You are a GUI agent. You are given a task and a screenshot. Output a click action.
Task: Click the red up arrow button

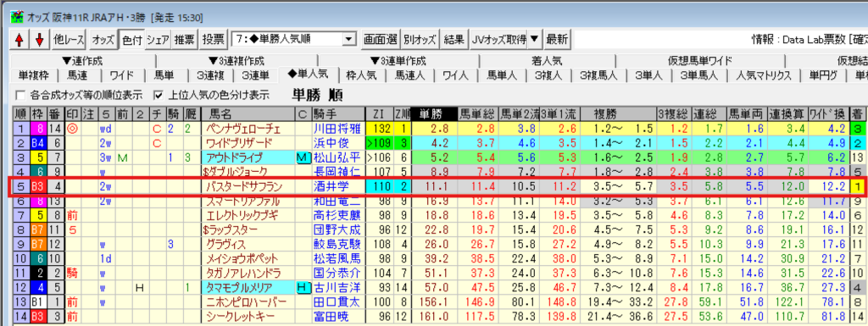click(x=19, y=39)
